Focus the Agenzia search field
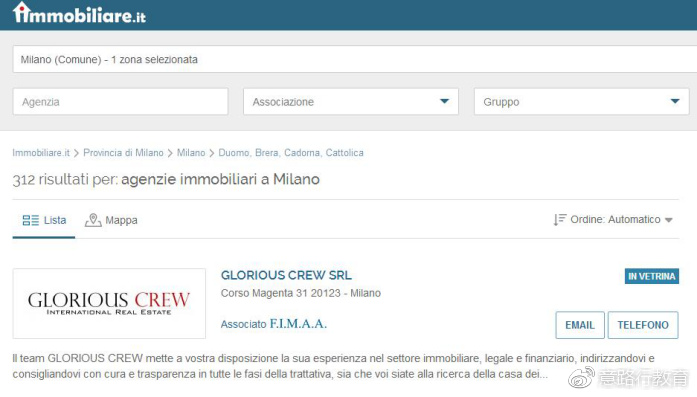Screen dimensions: 697x397 tap(120, 101)
